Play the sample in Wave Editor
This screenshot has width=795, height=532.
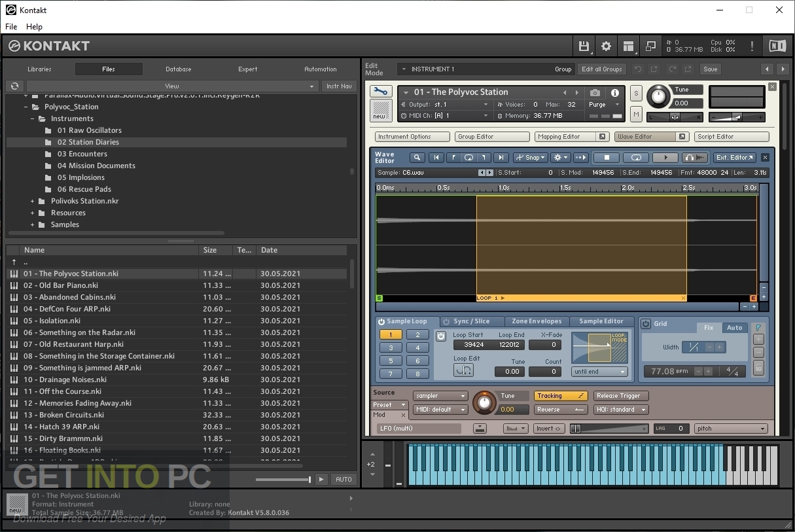point(666,158)
